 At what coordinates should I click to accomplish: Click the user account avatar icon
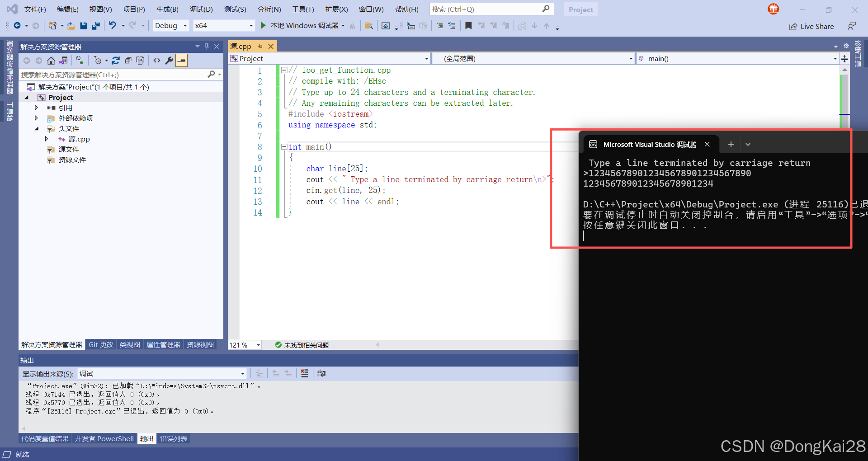(774, 9)
